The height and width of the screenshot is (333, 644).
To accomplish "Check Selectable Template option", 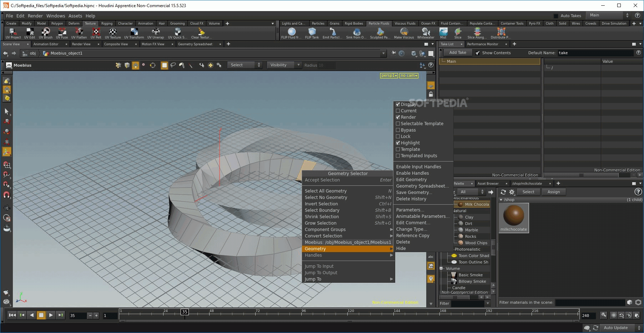I will pyautogui.click(x=398, y=124).
